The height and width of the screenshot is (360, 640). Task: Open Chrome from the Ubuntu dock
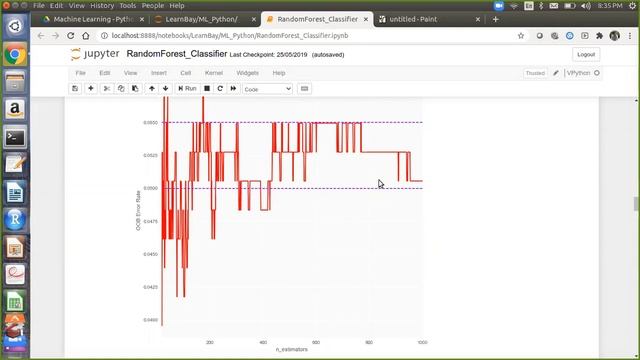click(x=15, y=54)
